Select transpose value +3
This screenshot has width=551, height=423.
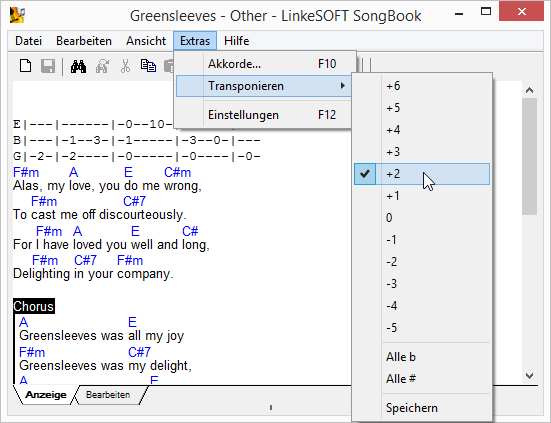[422, 152]
